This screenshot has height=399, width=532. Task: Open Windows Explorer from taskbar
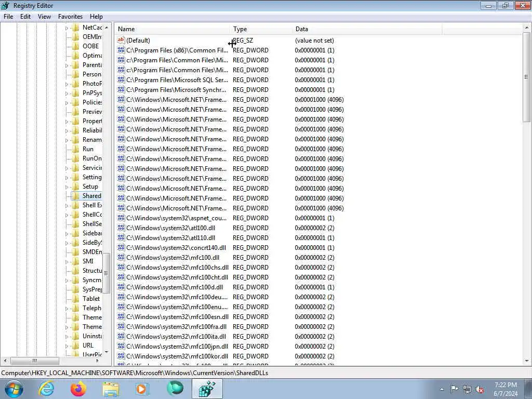pyautogui.click(x=111, y=389)
